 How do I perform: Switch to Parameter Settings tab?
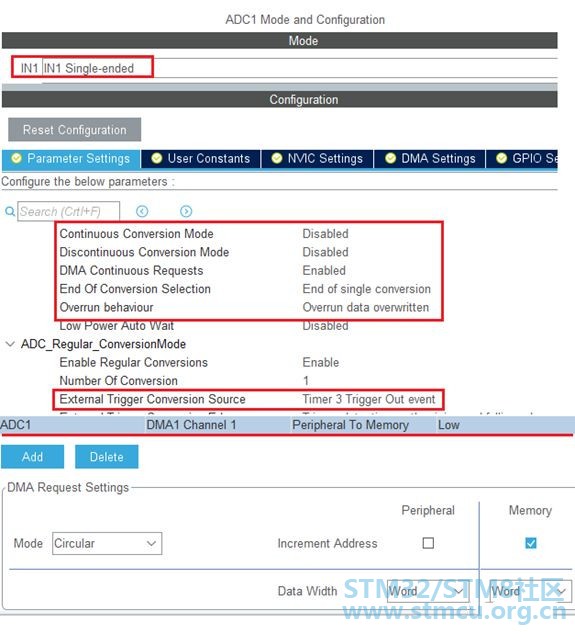[71, 158]
